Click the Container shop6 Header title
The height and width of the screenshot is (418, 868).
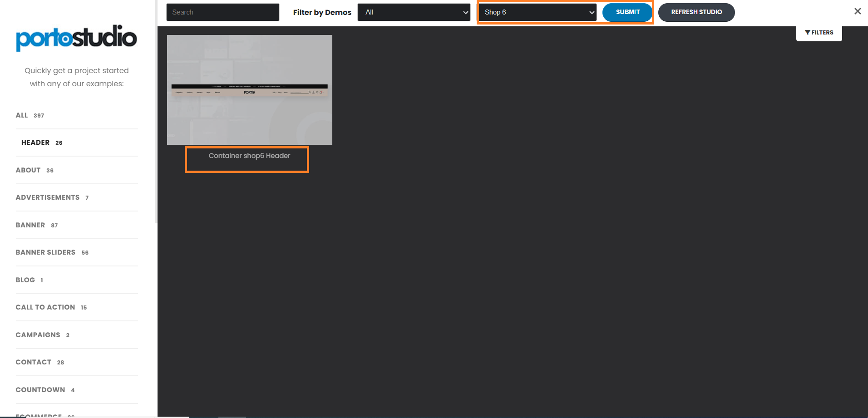249,156
